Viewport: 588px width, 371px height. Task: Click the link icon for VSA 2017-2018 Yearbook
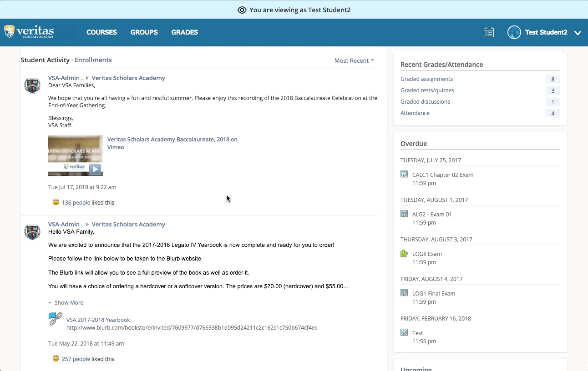[x=56, y=319]
